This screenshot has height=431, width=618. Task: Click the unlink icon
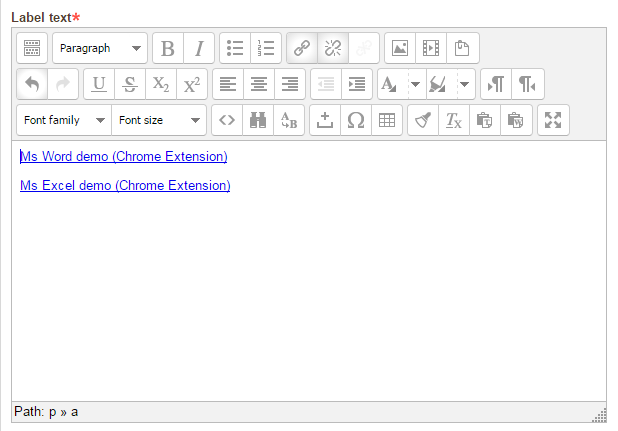[333, 48]
